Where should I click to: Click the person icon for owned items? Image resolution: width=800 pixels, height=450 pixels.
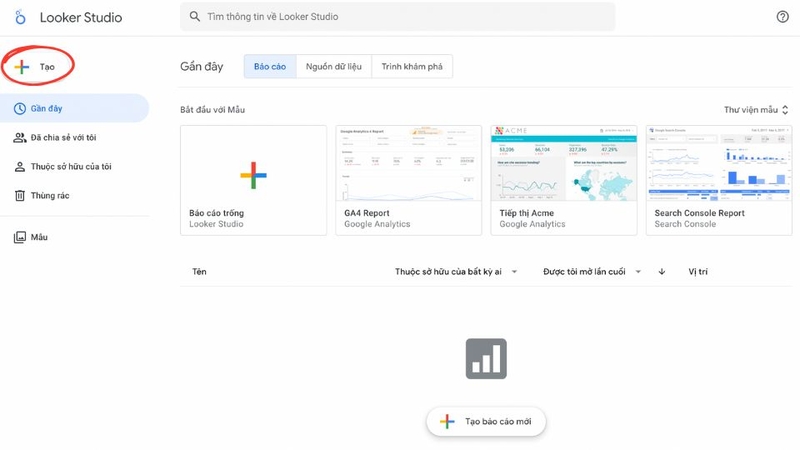click(x=19, y=166)
